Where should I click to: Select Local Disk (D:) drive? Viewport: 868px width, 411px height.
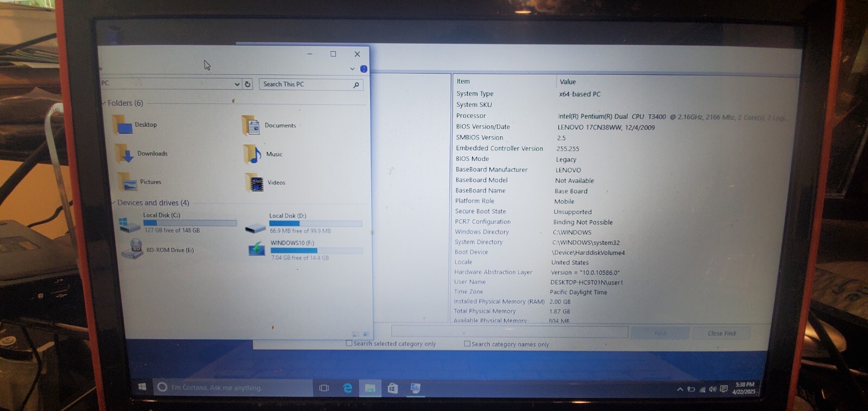pyautogui.click(x=303, y=223)
